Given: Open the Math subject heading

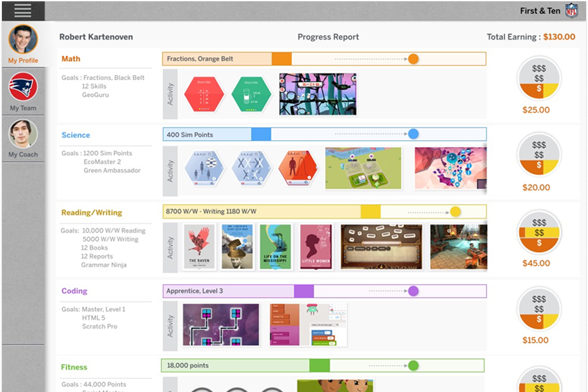Looking at the screenshot, I should 71,59.
